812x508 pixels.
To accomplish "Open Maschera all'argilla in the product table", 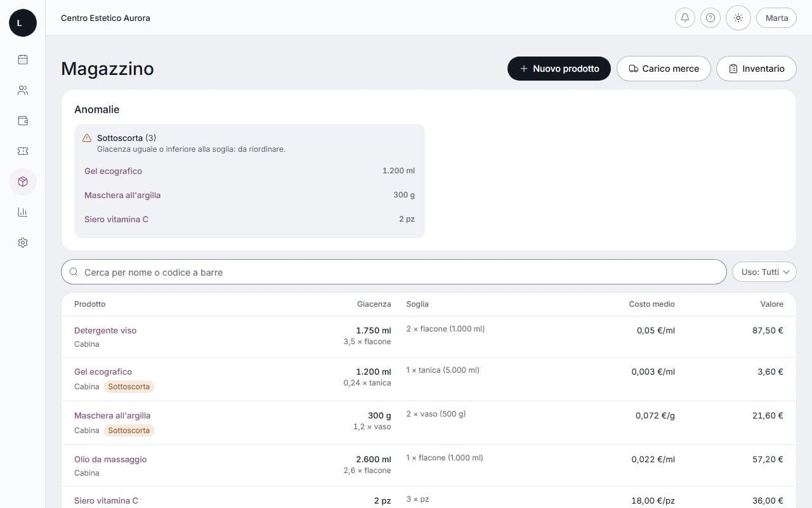I will (x=112, y=415).
